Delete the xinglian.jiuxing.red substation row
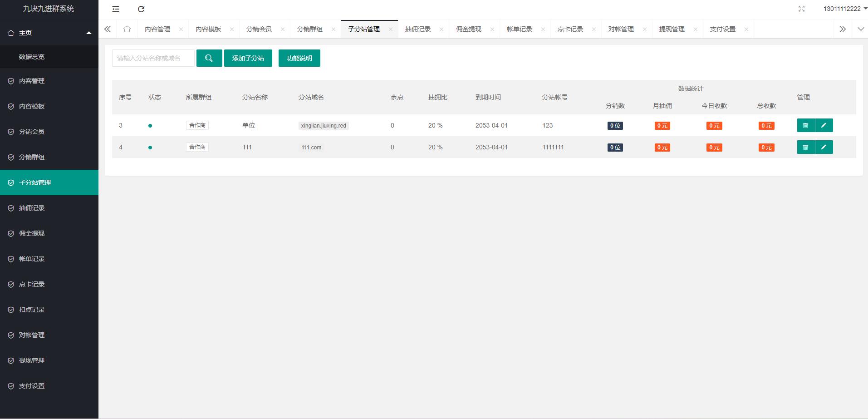The height and width of the screenshot is (419, 868). [805, 125]
